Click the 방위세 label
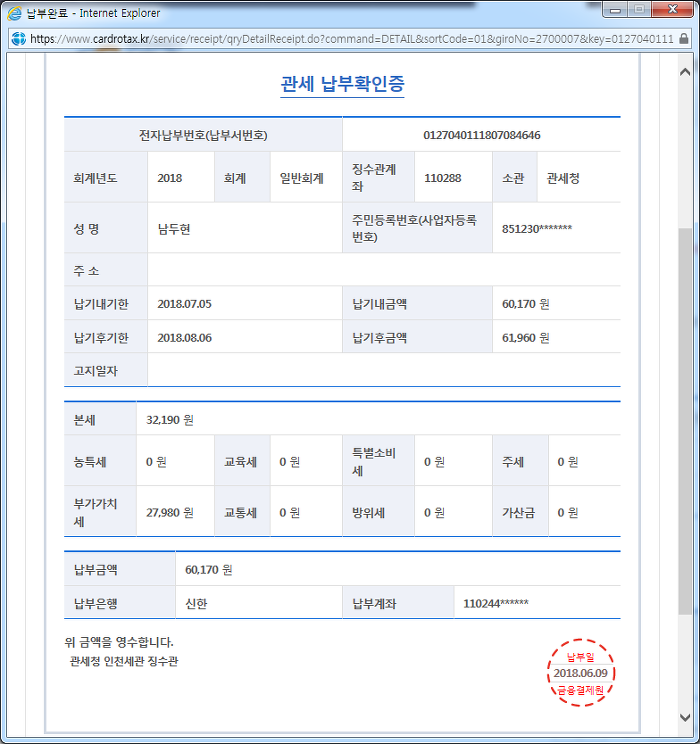Viewport: 700px width, 744px height. pos(368,513)
